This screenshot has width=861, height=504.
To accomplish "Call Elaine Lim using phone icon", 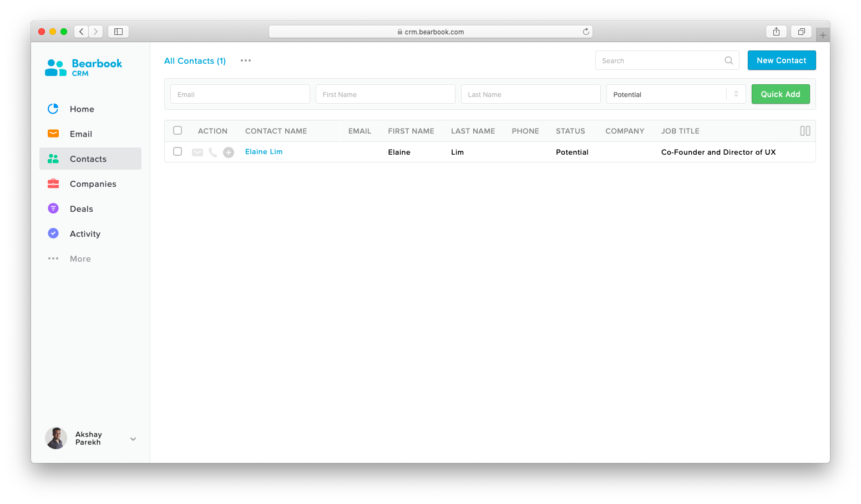I will [x=213, y=152].
